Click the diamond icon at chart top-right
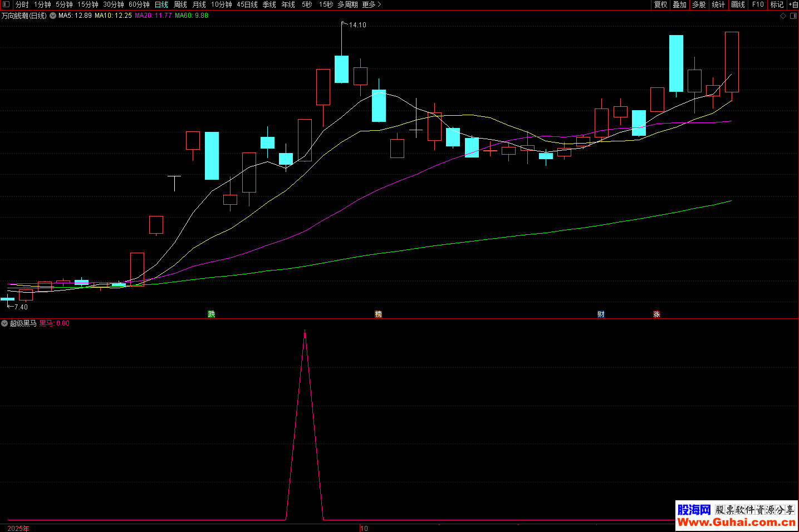The image size is (799, 532). tap(783, 16)
